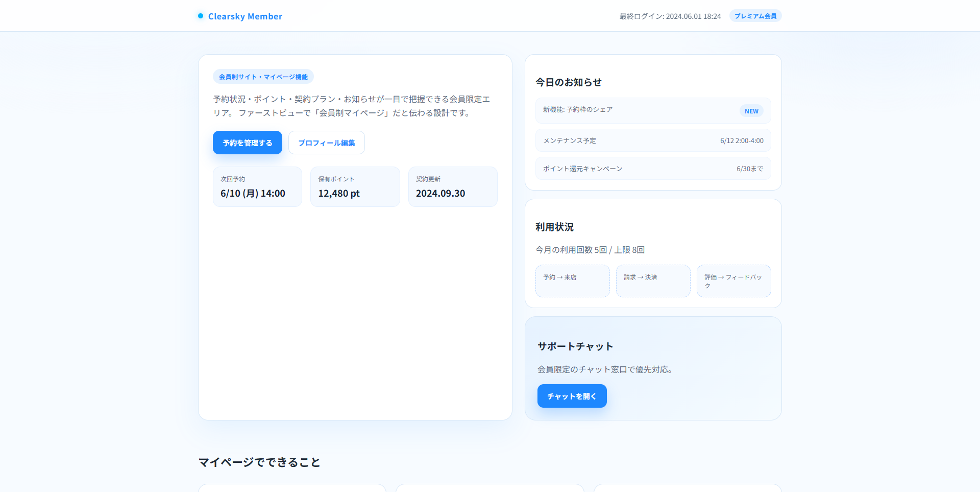This screenshot has width=980, height=492.
Task: Select the 保有ポイント card
Action: [355, 187]
